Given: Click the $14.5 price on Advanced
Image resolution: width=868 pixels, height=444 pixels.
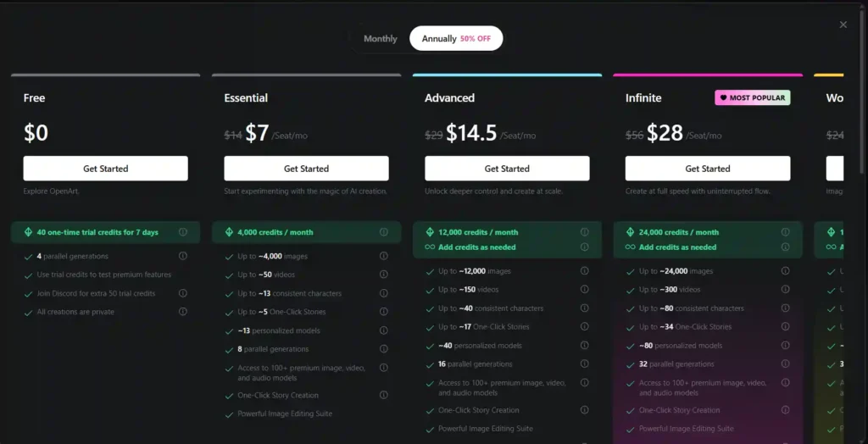Looking at the screenshot, I should (471, 133).
